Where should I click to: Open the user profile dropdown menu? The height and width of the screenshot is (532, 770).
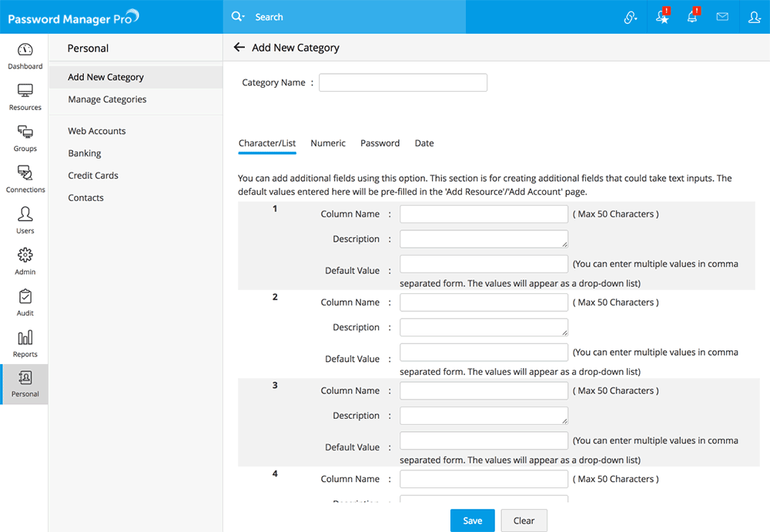coord(754,17)
